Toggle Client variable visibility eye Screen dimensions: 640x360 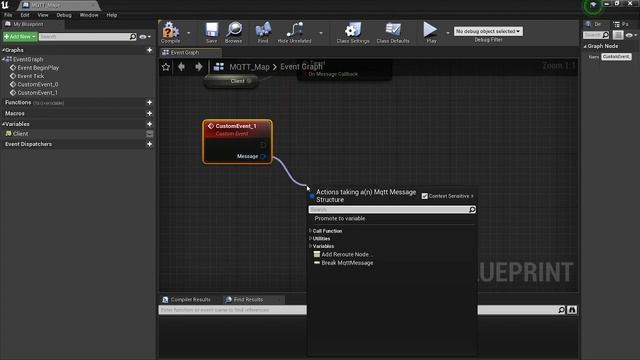pos(150,133)
